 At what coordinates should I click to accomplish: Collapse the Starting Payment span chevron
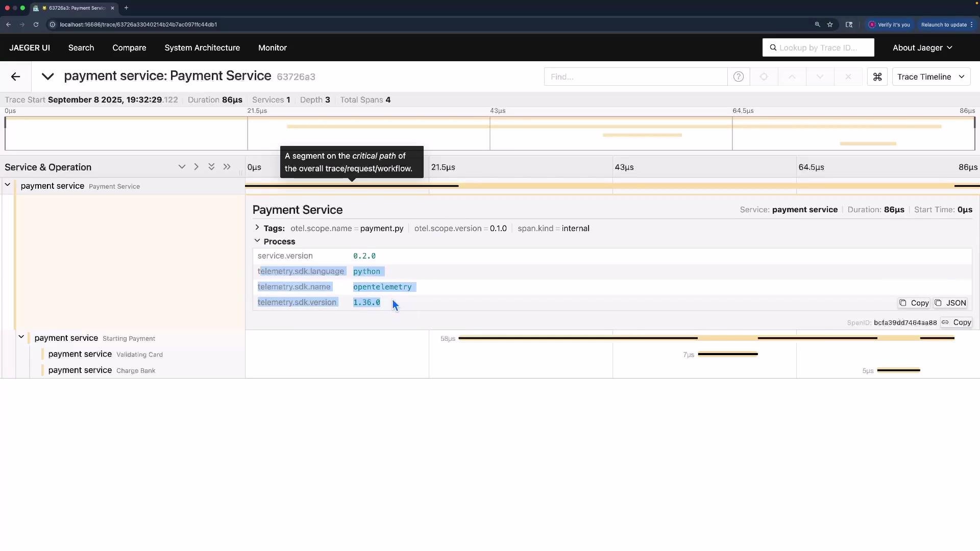coord(21,337)
